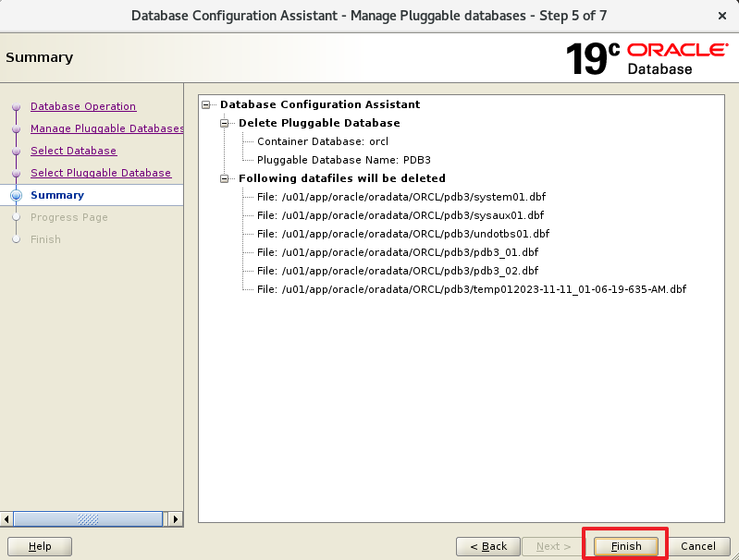Viewport: 739px width, 560px height.
Task: Click the Manage Pluggable Databases step bullet icon
Action: 17,129
